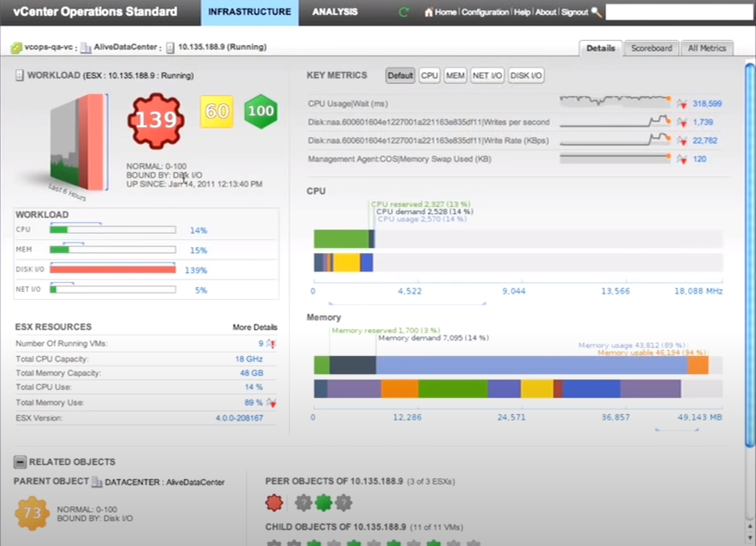756x546 pixels.
Task: Click the Workload panel expander icon
Action: point(18,76)
